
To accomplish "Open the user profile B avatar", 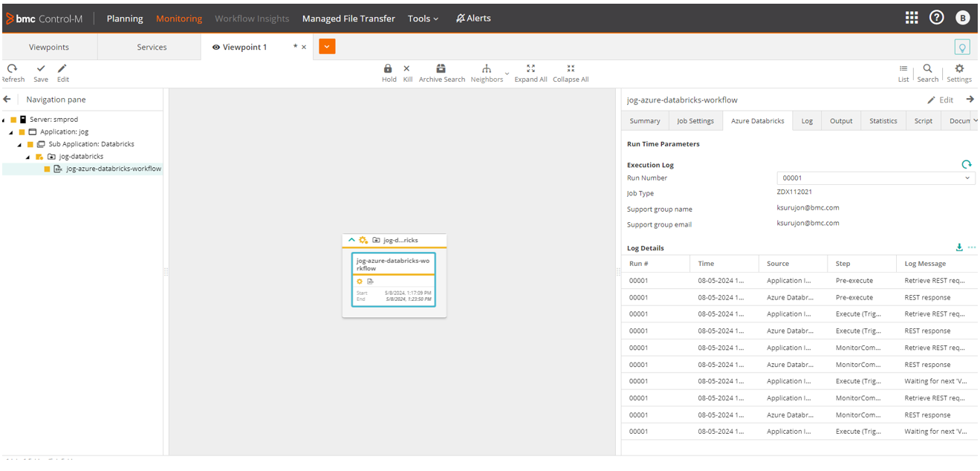I will pyautogui.click(x=962, y=18).
